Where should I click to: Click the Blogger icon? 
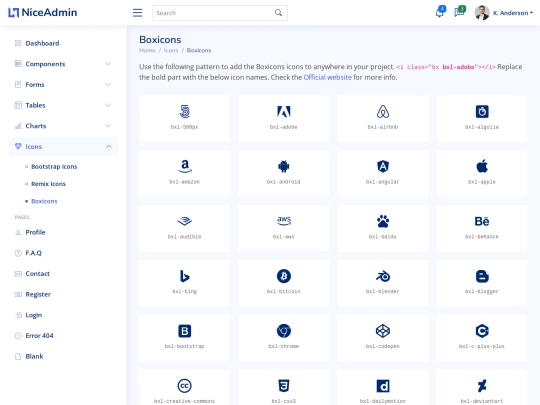482,276
